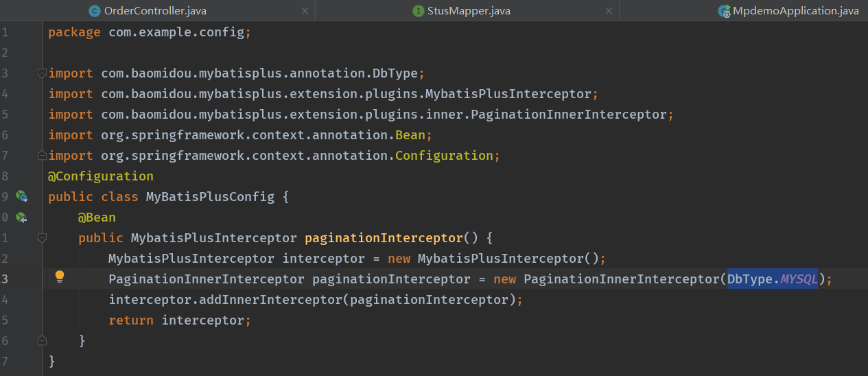This screenshot has height=376, width=868.
Task: Click the StusMapper.java interface file icon
Action: tap(418, 11)
